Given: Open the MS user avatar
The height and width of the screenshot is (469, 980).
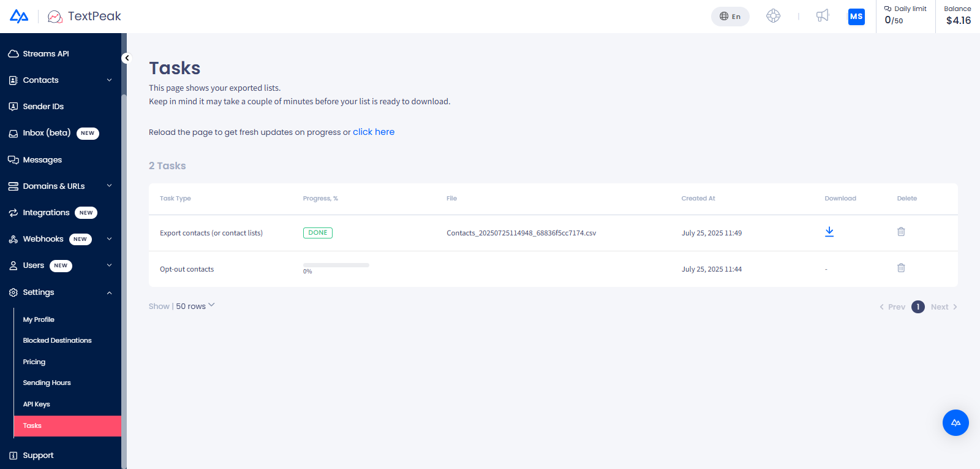Looking at the screenshot, I should pyautogui.click(x=856, y=17).
